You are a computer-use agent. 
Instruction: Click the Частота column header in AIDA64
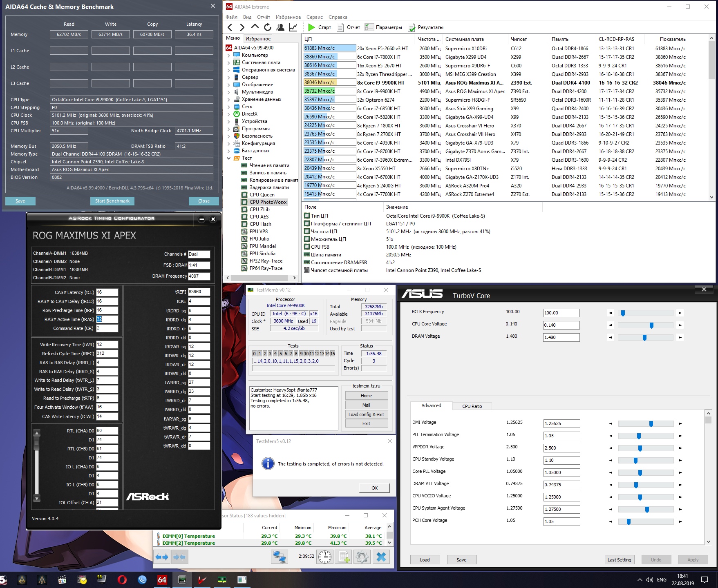click(428, 39)
